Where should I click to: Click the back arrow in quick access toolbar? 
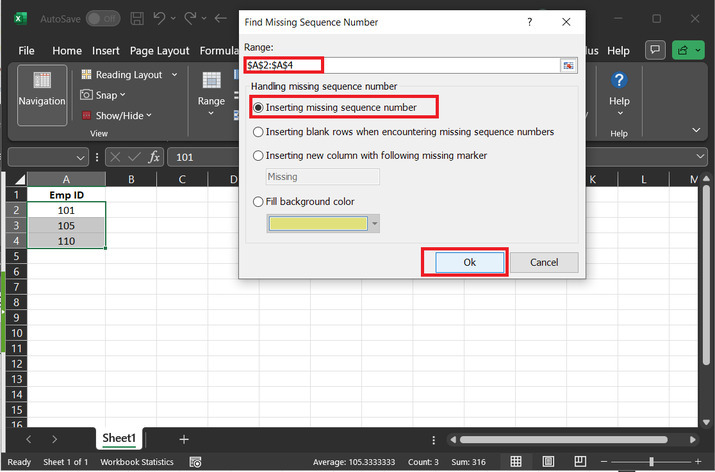click(221, 18)
